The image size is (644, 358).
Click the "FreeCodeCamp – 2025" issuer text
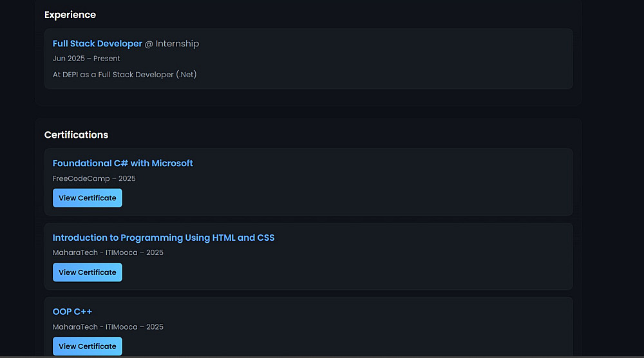pyautogui.click(x=94, y=178)
